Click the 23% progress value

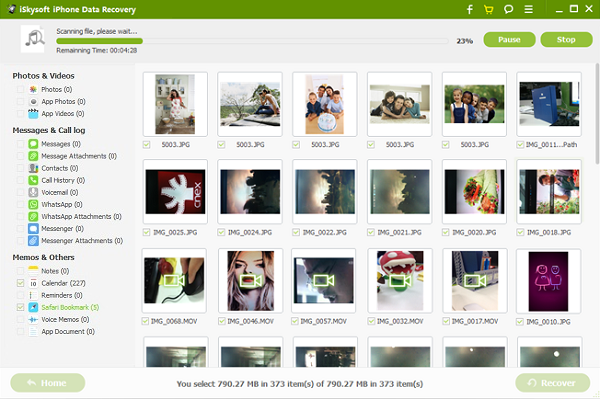point(465,41)
